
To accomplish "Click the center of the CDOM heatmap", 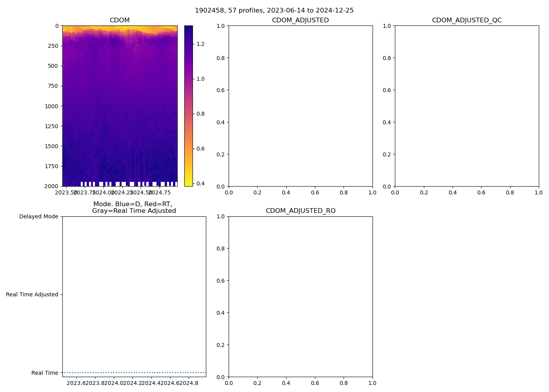I will [120, 106].
